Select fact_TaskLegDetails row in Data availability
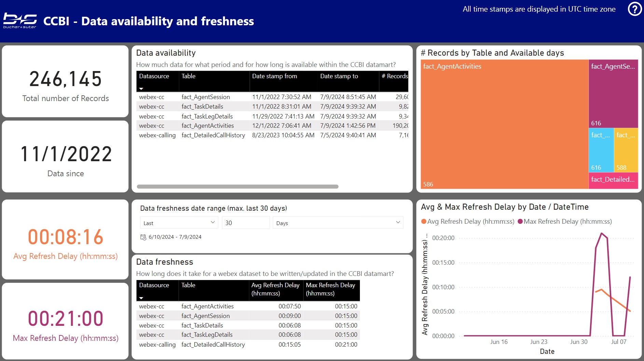The height and width of the screenshot is (361, 644). [x=272, y=116]
